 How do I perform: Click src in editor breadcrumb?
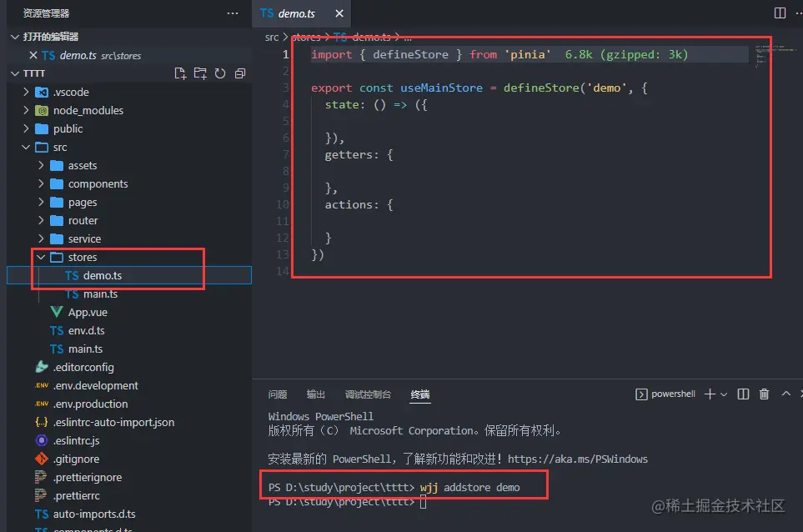pyautogui.click(x=272, y=38)
